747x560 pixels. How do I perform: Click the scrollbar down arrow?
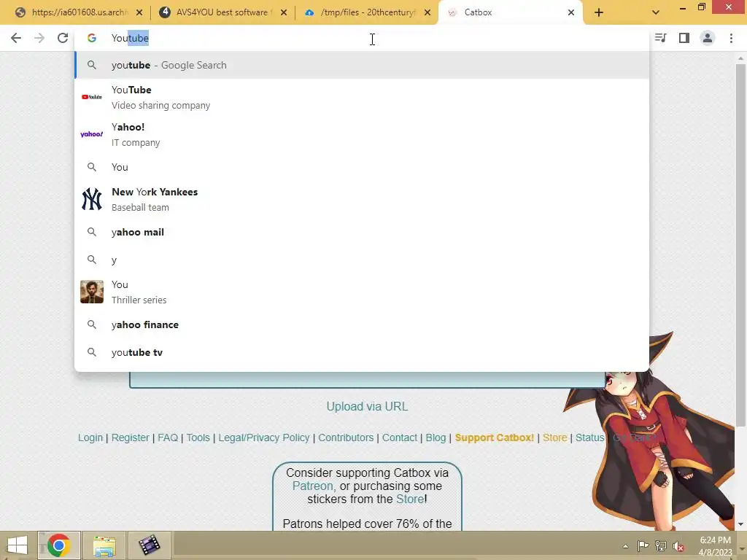click(x=740, y=524)
